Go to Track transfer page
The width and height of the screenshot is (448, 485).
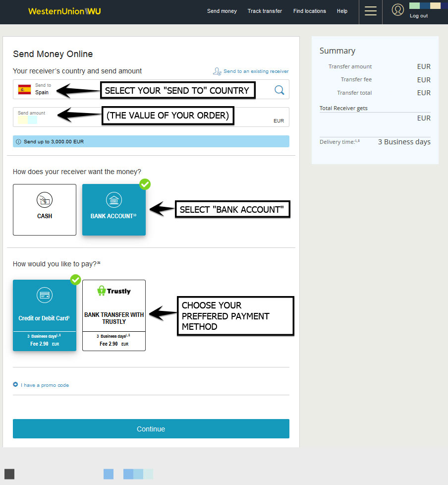[x=265, y=11]
